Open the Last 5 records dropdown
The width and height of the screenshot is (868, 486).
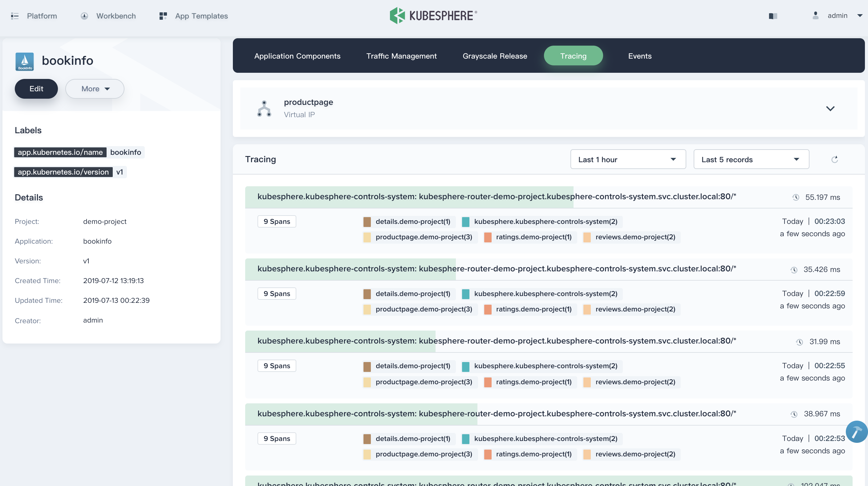tap(751, 159)
